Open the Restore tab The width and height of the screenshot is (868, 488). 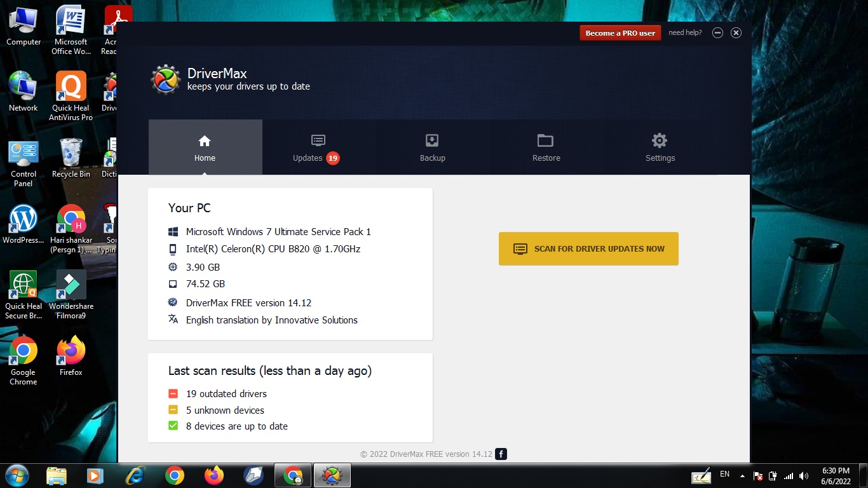(x=546, y=147)
